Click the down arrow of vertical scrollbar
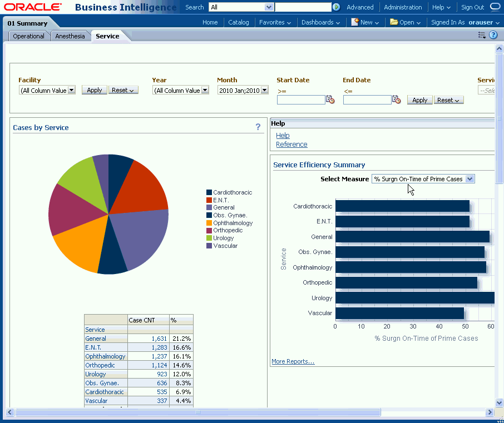504x423 pixels. (499, 403)
